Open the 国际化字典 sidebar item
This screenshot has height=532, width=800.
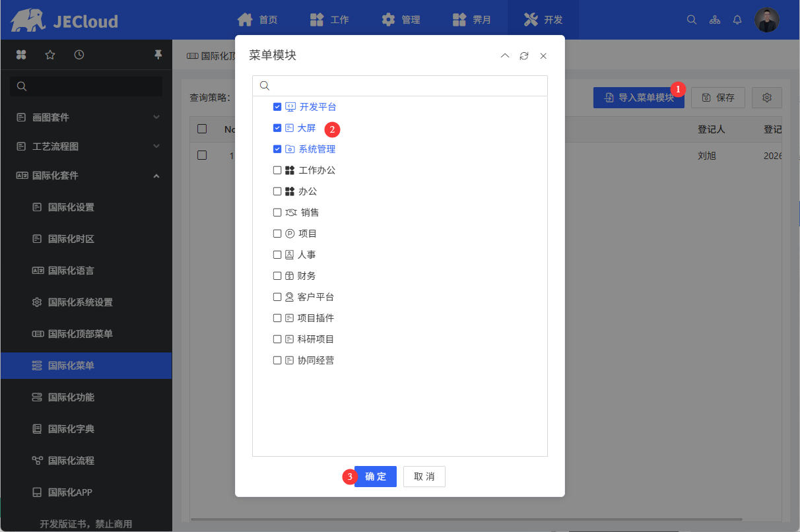point(71,429)
